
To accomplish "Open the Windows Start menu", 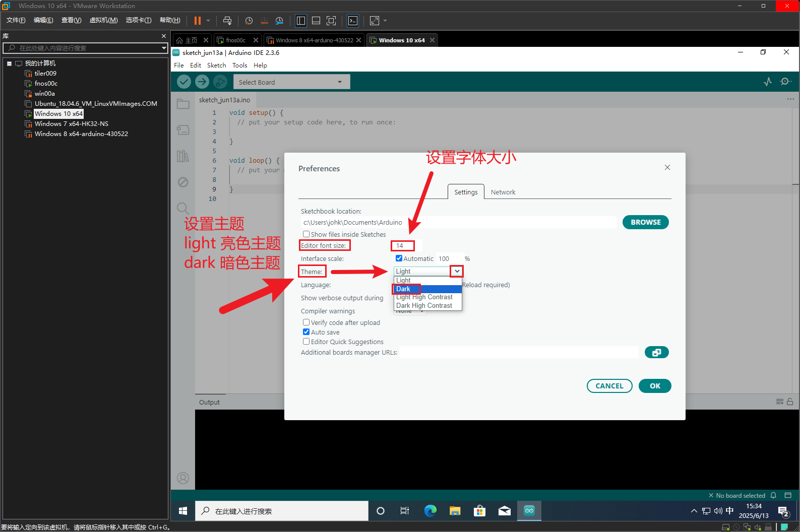I will pyautogui.click(x=183, y=511).
